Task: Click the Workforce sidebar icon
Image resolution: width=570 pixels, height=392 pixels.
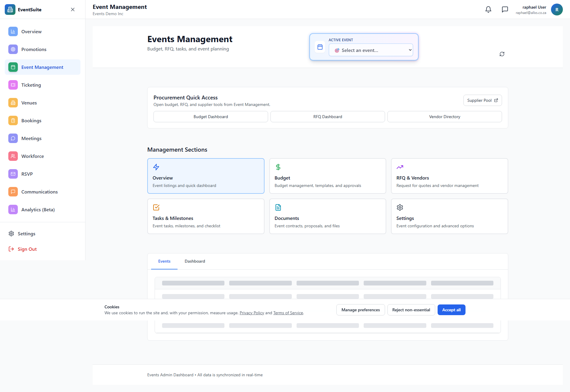Action: (x=13, y=156)
